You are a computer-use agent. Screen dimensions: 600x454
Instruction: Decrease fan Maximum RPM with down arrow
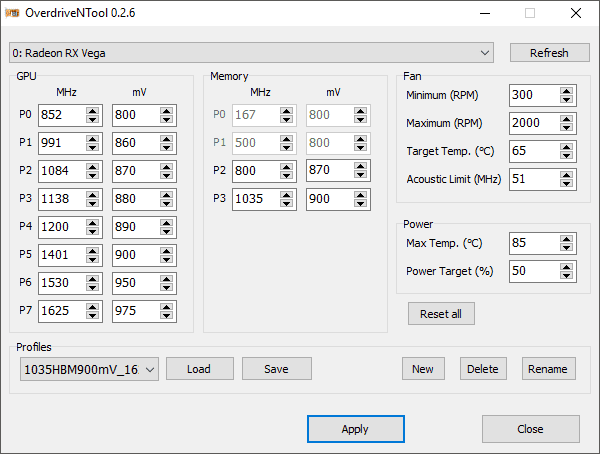566,127
